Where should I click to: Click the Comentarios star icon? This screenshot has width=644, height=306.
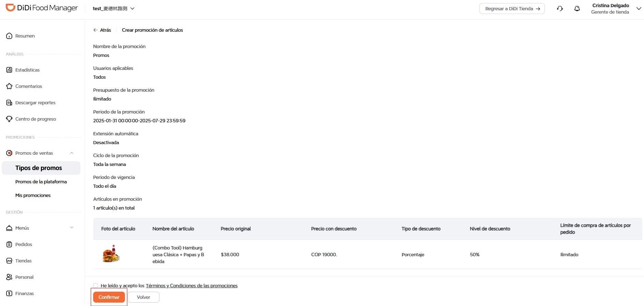(9, 86)
